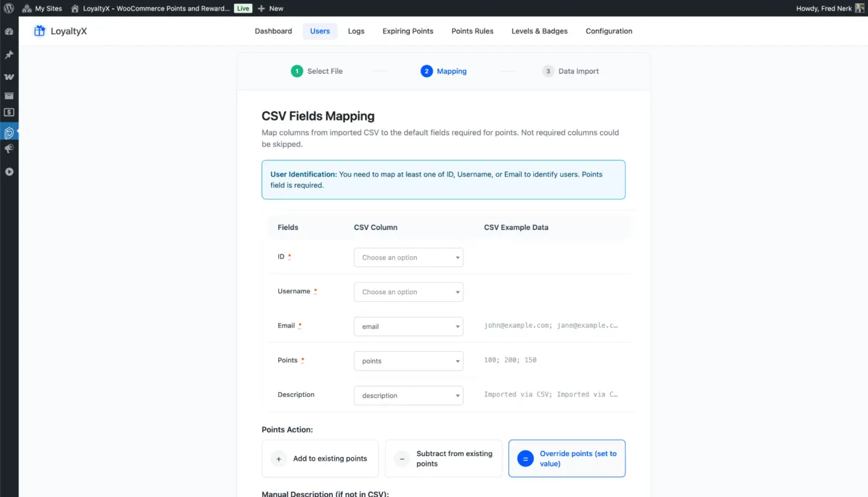This screenshot has height=497, width=868.
Task: Open the Username CSV column dropdown
Action: click(x=409, y=292)
